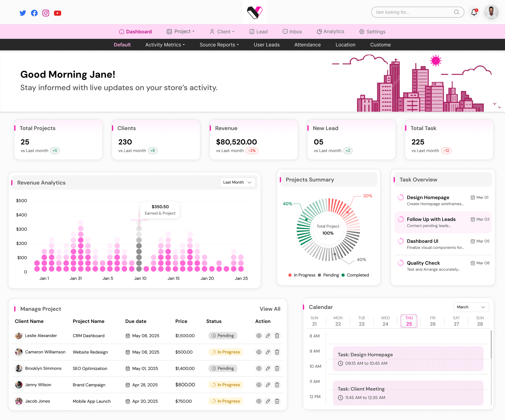Screen dimensions: 505x420
Task: Switch to the Attendance sub-tab
Action: 307,45
